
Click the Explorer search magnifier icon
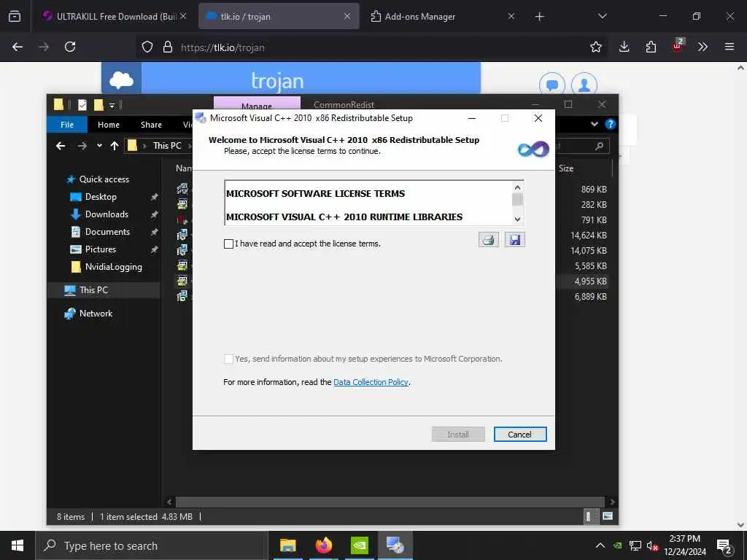tap(600, 146)
